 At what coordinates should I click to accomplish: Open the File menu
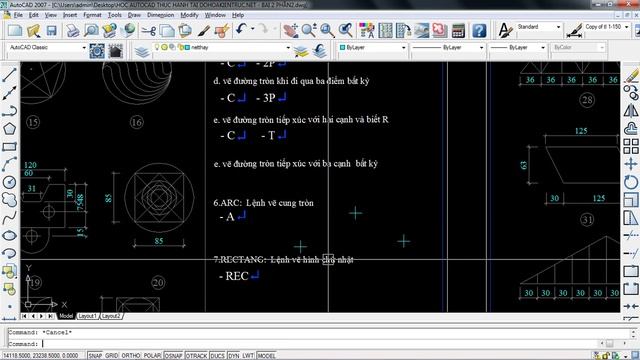(18, 15)
